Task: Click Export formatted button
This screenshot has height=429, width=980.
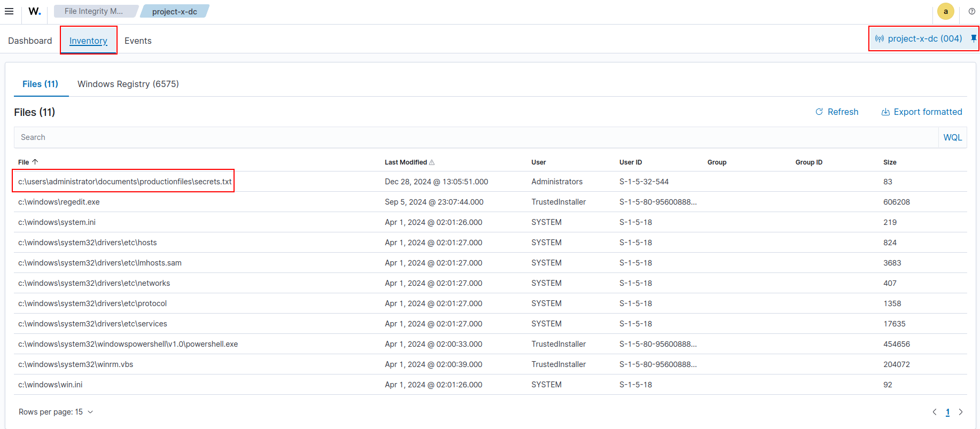Action: (x=922, y=112)
